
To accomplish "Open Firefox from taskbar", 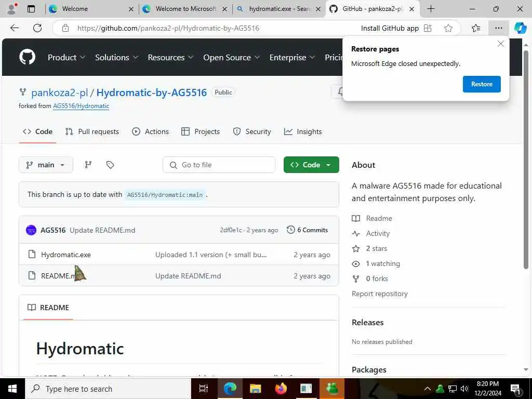I will 281,389.
